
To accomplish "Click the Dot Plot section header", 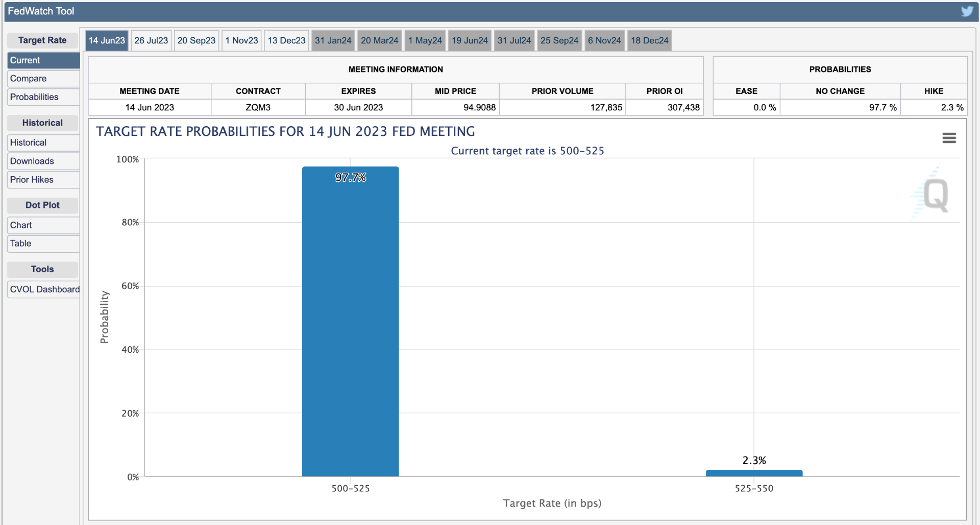I will [42, 205].
